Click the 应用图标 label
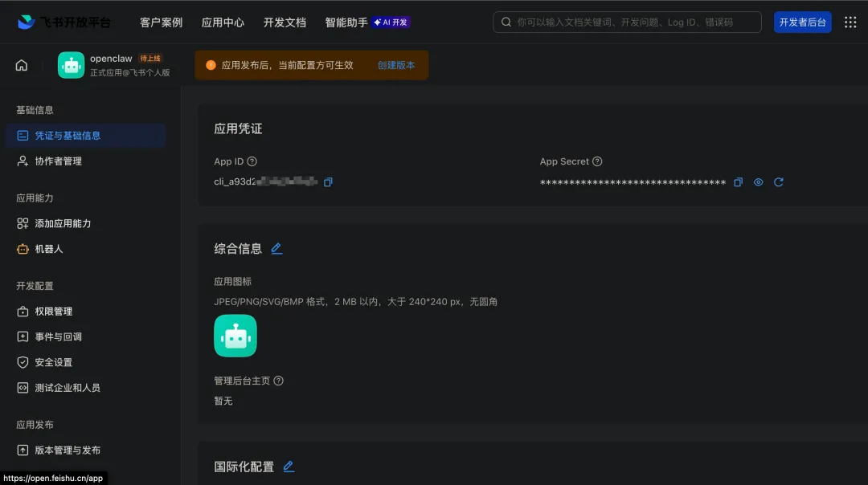Screen dimensions: 868x485 coord(232,282)
